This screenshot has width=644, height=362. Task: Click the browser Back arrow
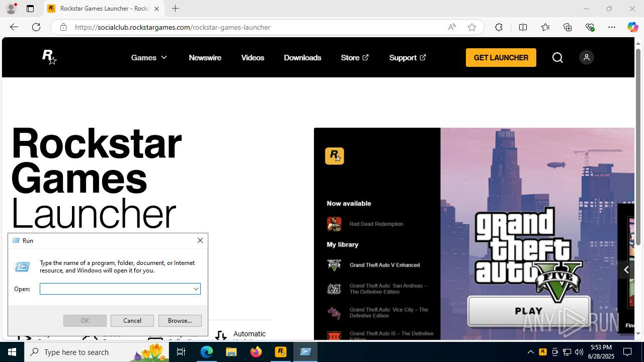14,27
